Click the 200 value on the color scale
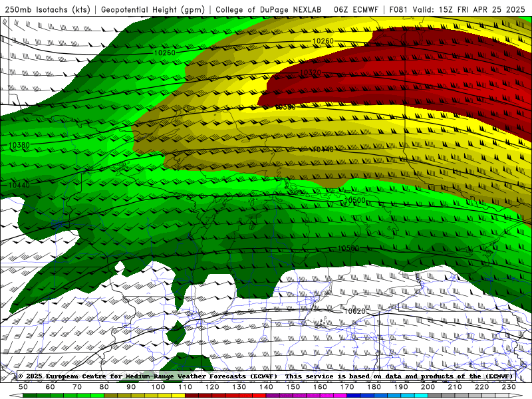This screenshot has width=532, height=399. point(428,387)
